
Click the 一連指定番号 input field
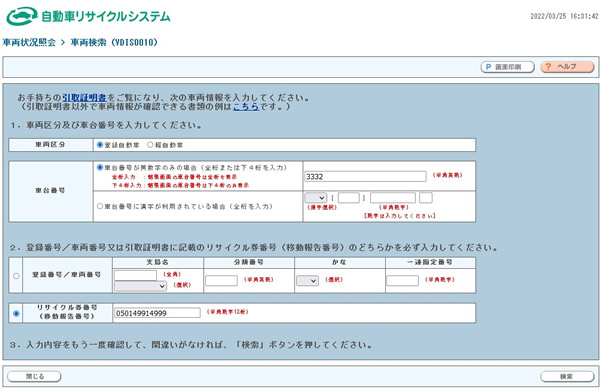403,281
